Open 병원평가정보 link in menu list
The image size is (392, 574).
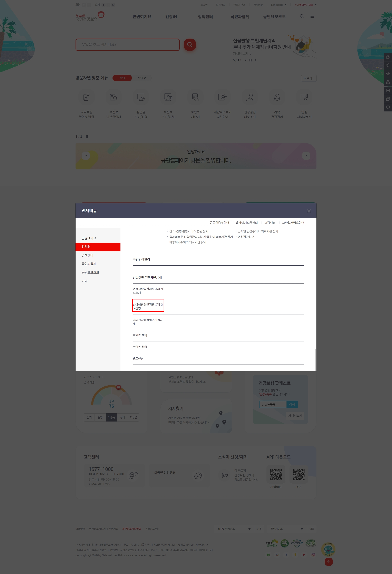point(246,237)
